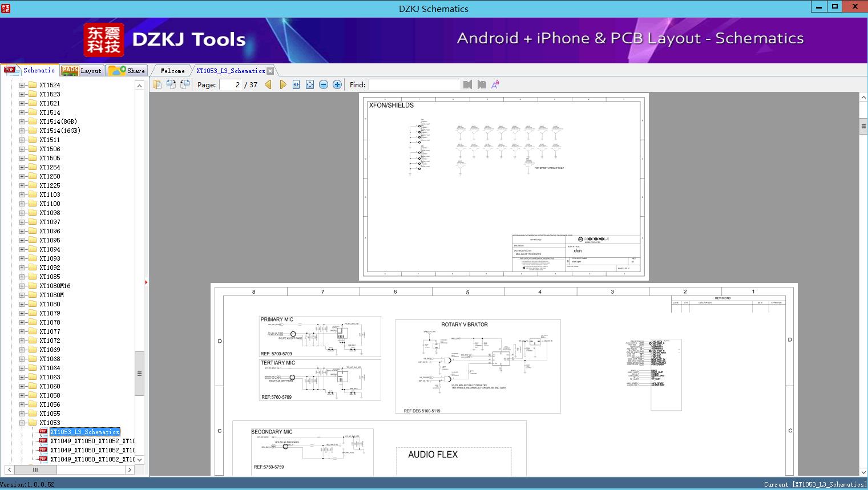
Task: Click the Find search field
Action: click(x=414, y=84)
